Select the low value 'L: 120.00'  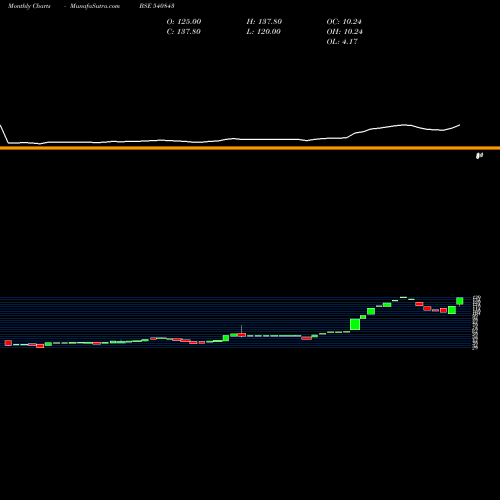[263, 32]
